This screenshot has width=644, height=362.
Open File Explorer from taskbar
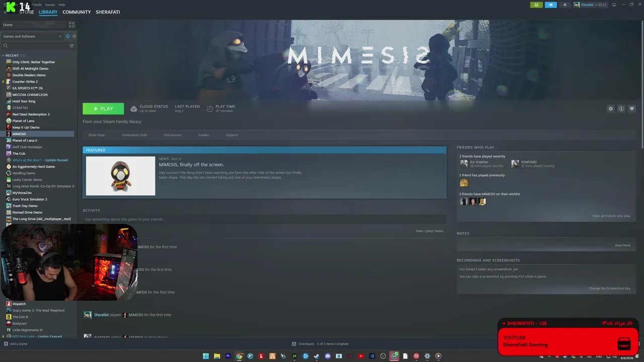click(217, 356)
